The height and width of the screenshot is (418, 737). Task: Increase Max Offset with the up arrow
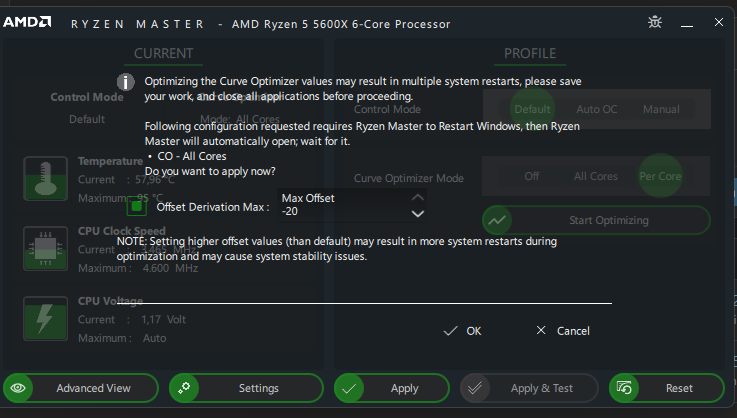(x=418, y=198)
